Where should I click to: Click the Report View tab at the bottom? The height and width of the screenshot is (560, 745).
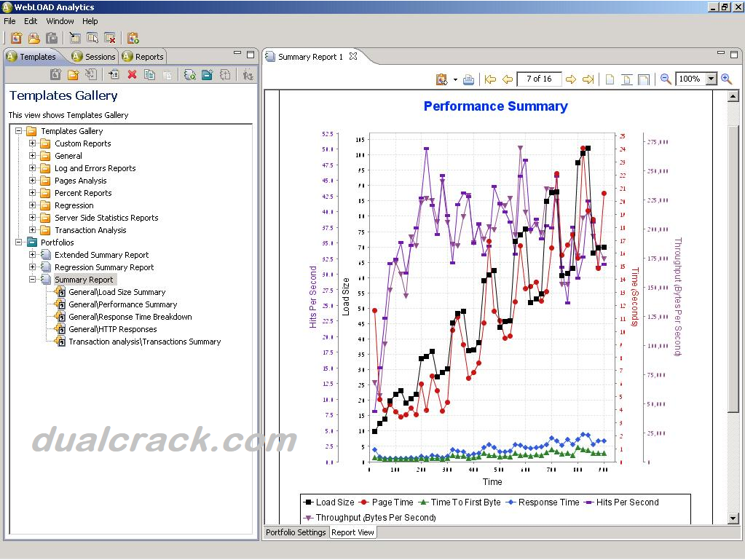click(352, 532)
